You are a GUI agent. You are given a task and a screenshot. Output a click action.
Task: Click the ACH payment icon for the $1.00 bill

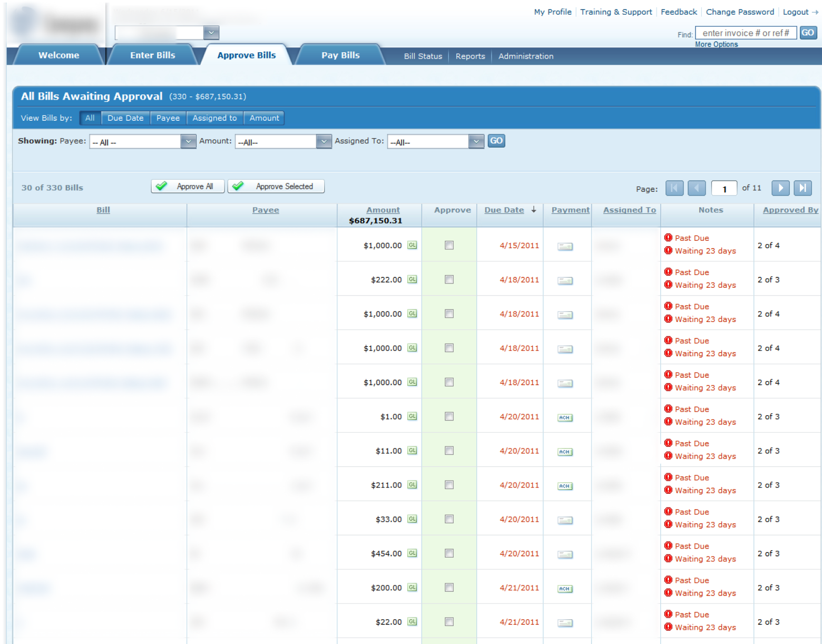565,417
